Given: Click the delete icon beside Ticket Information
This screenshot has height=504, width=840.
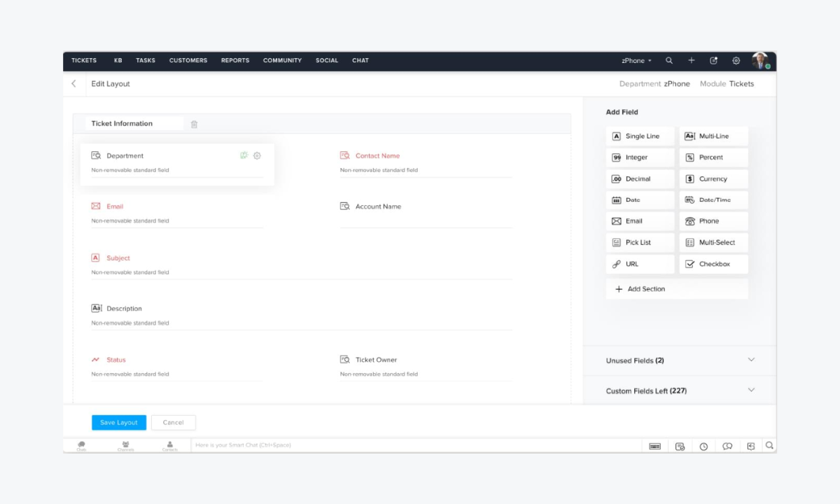Looking at the screenshot, I should pos(194,123).
